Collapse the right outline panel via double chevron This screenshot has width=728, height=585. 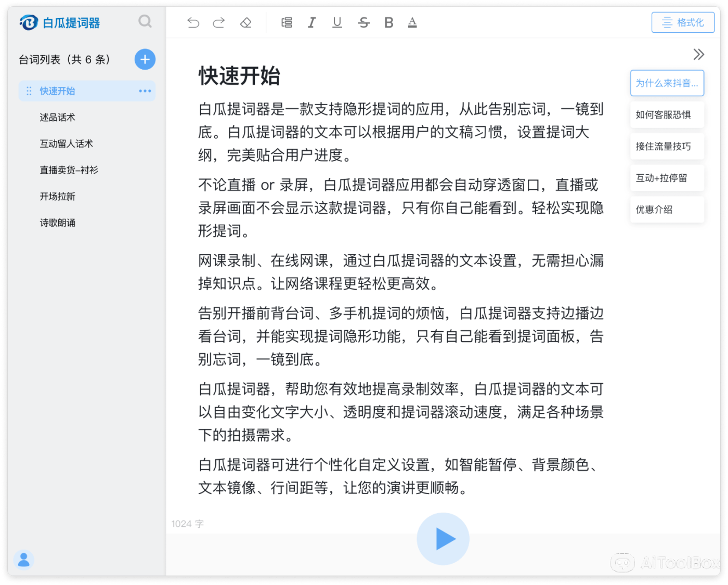[698, 54]
